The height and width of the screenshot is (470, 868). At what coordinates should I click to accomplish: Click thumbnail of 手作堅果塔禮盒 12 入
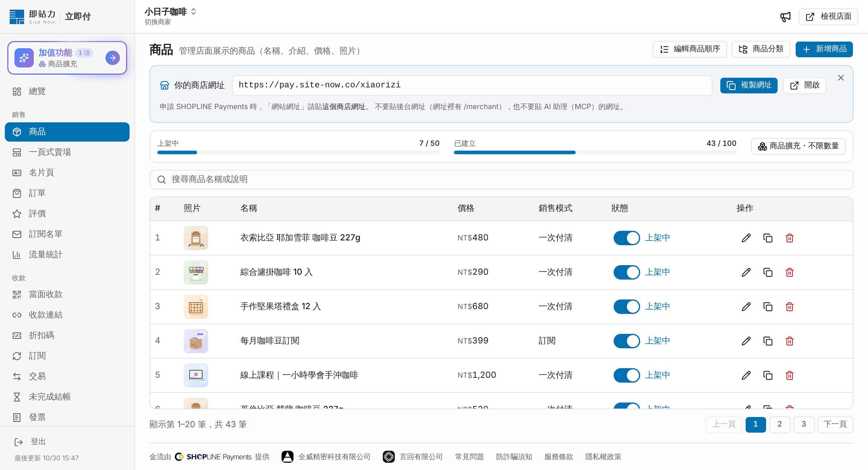coord(196,307)
